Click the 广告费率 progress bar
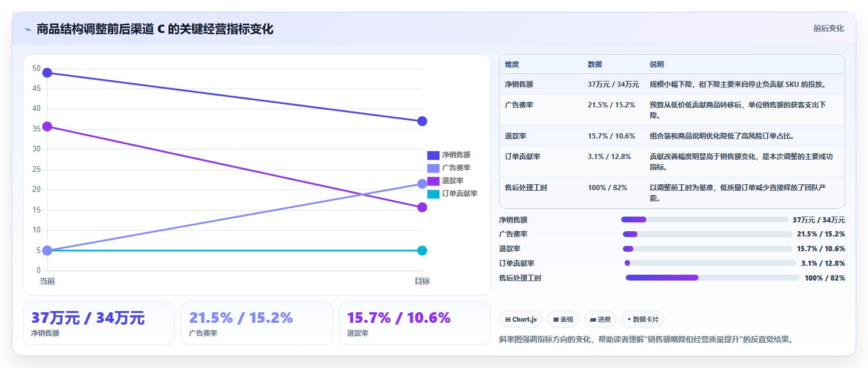Viewport: 868px width, 368px height. pos(707,234)
